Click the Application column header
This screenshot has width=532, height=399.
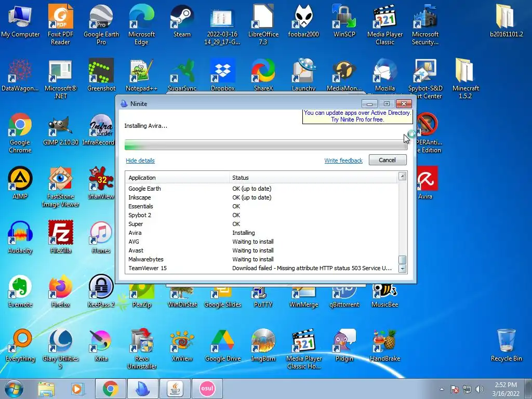pyautogui.click(x=177, y=178)
